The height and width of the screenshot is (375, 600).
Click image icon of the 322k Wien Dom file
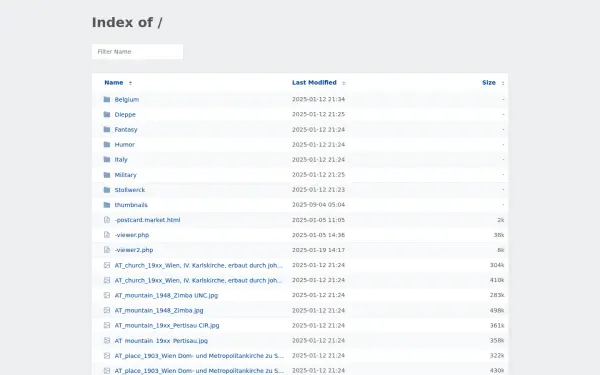click(107, 355)
